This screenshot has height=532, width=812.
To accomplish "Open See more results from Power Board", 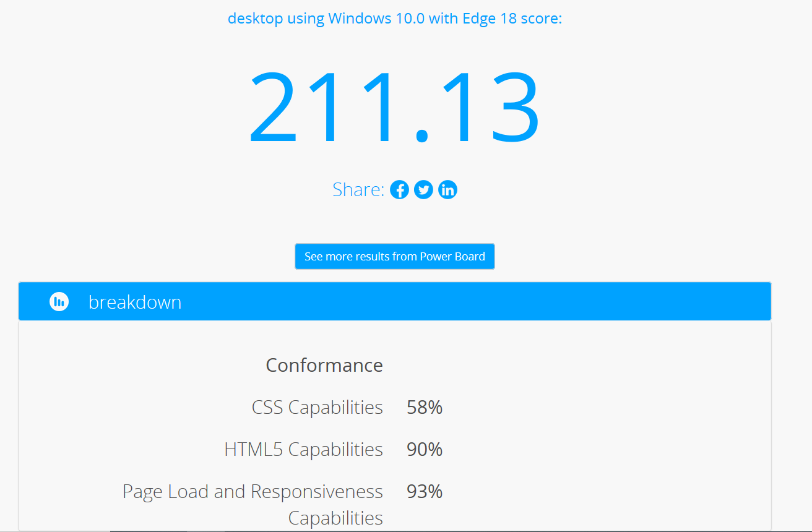I will [x=395, y=256].
